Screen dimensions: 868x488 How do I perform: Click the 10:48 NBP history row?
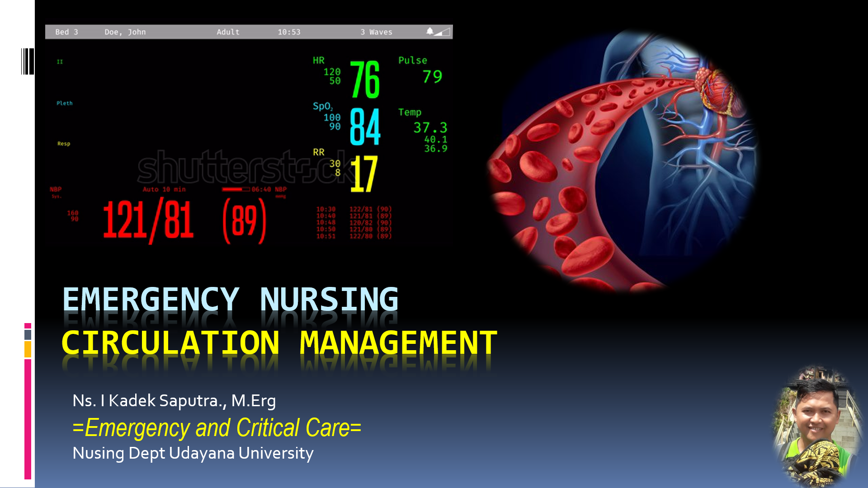(354, 222)
